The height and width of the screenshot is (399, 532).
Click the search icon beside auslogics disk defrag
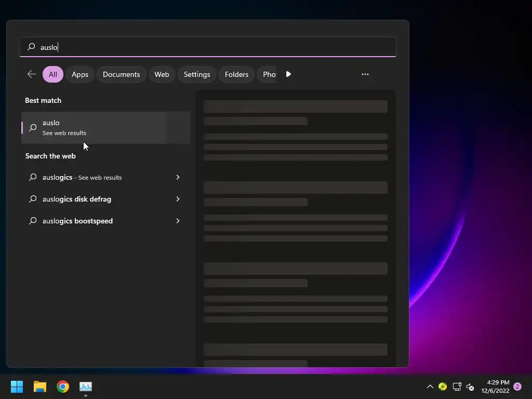(33, 199)
